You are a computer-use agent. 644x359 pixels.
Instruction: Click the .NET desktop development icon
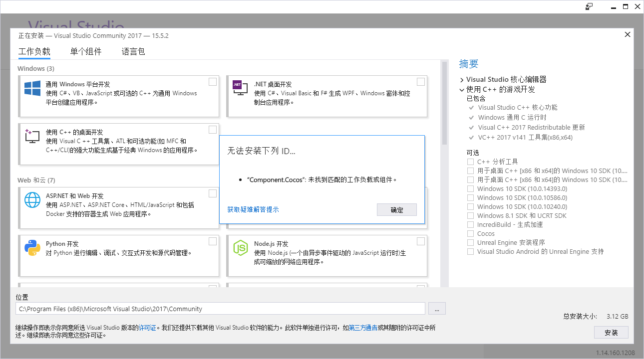(x=241, y=89)
